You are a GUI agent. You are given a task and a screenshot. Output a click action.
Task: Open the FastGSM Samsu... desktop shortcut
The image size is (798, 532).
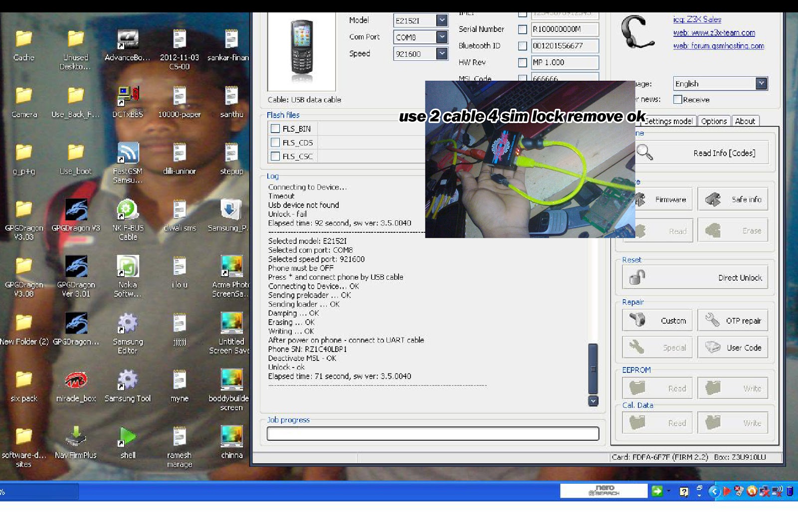click(128, 163)
